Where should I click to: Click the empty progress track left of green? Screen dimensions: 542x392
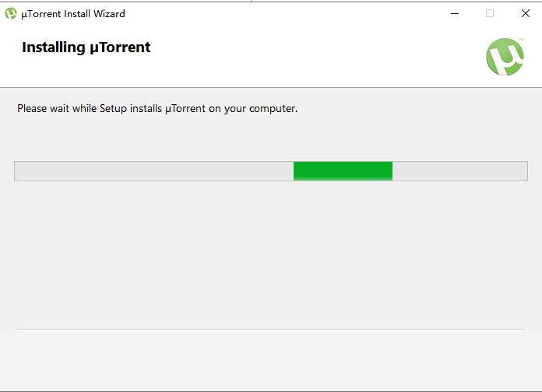[153, 171]
